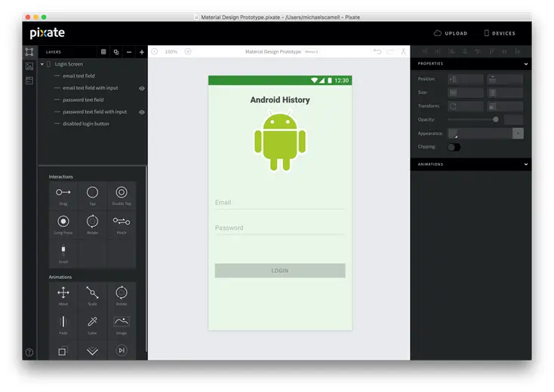Click the add appearance plus button
Screen dimensions: 554x392
click(x=518, y=133)
